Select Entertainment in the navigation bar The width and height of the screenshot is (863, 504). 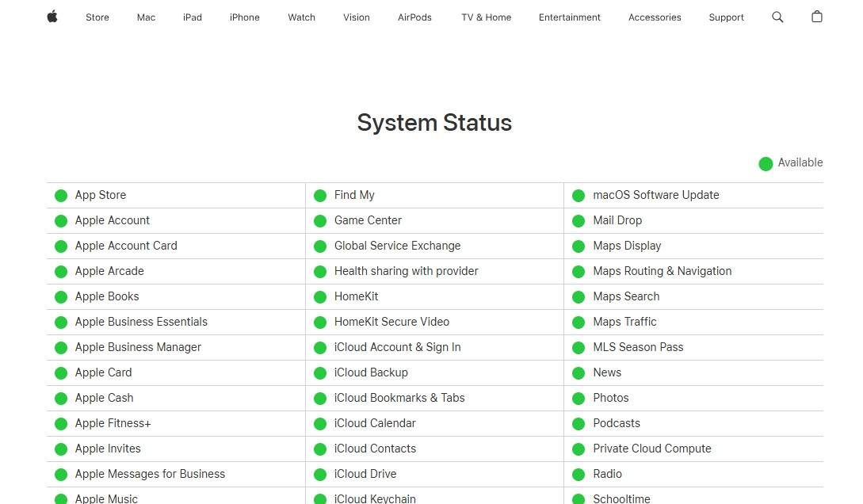tap(569, 17)
